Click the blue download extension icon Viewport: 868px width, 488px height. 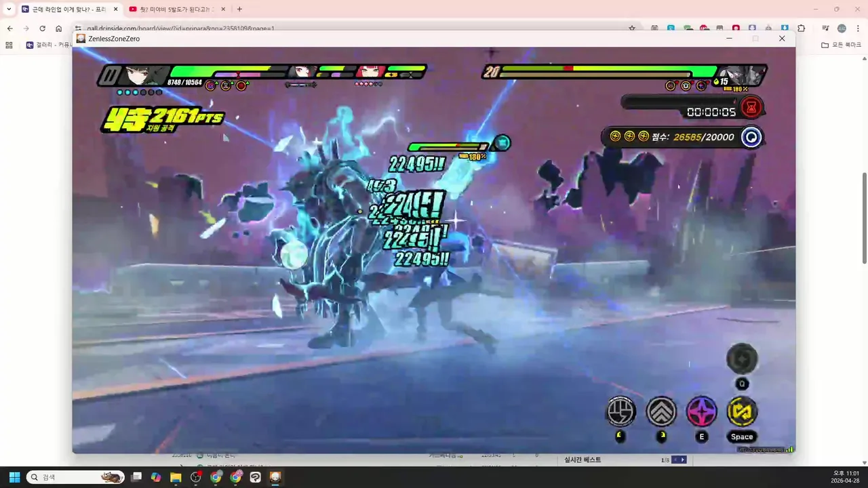pos(785,28)
